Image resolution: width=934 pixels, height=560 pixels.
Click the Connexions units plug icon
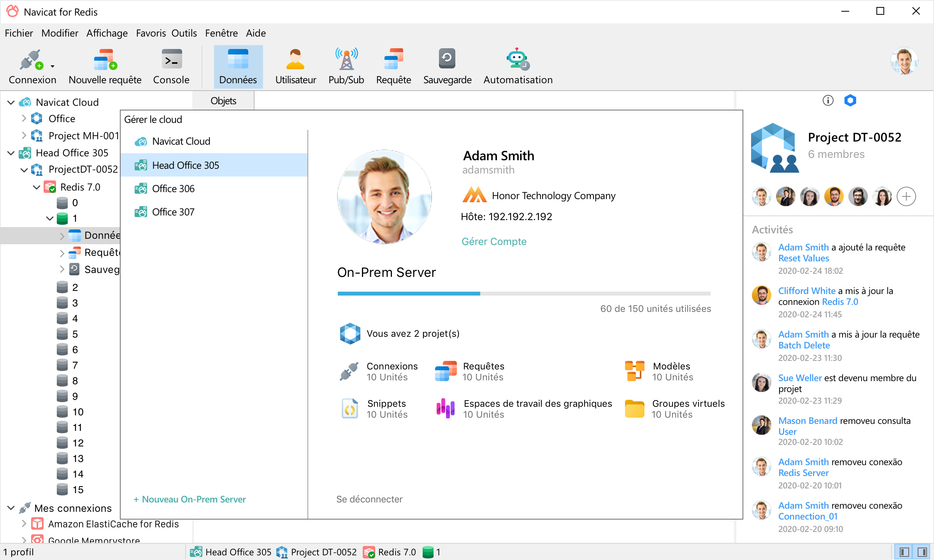click(349, 371)
